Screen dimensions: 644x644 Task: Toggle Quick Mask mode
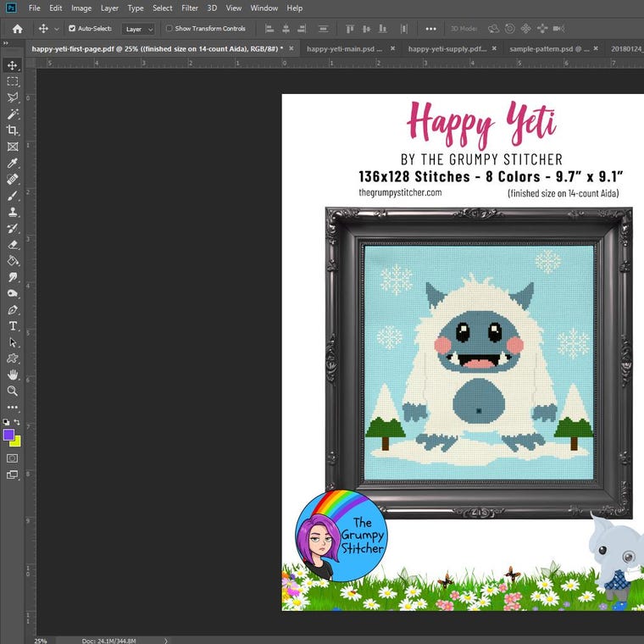click(13, 458)
